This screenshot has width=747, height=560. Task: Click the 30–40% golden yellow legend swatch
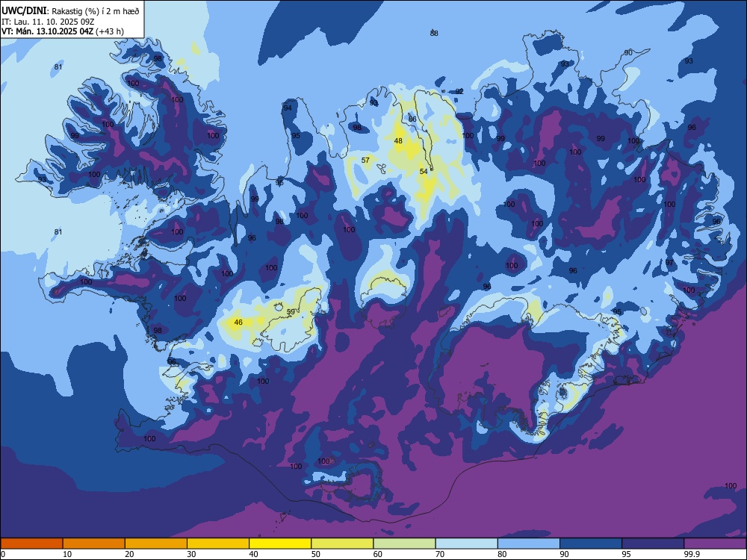click(218, 544)
